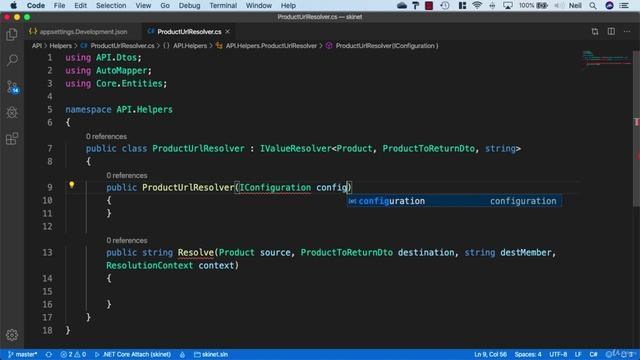The width and height of the screenshot is (640, 360).
Task: Click the editor vertical scrollbar
Action: click(x=636, y=128)
